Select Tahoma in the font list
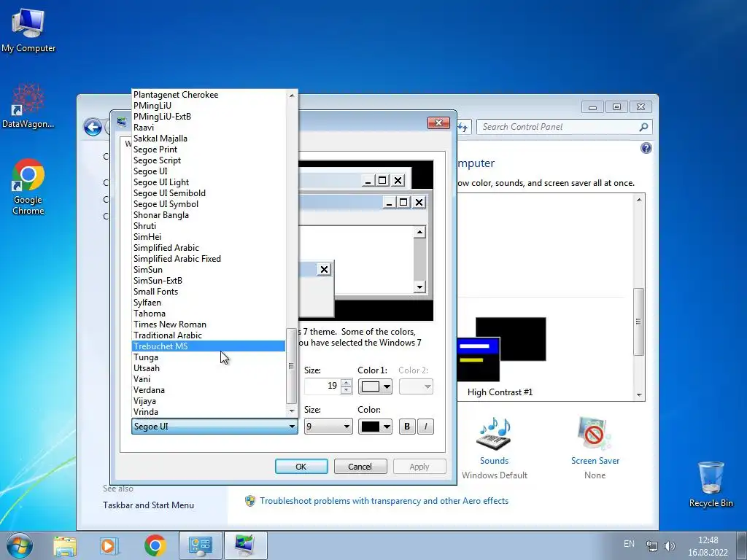747x560 pixels. pos(208,314)
